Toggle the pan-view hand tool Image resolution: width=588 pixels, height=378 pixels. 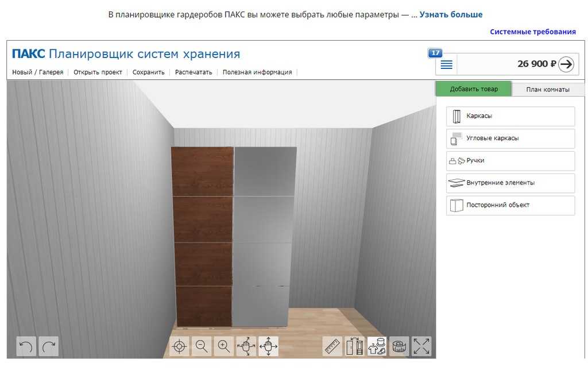pyautogui.click(x=268, y=346)
